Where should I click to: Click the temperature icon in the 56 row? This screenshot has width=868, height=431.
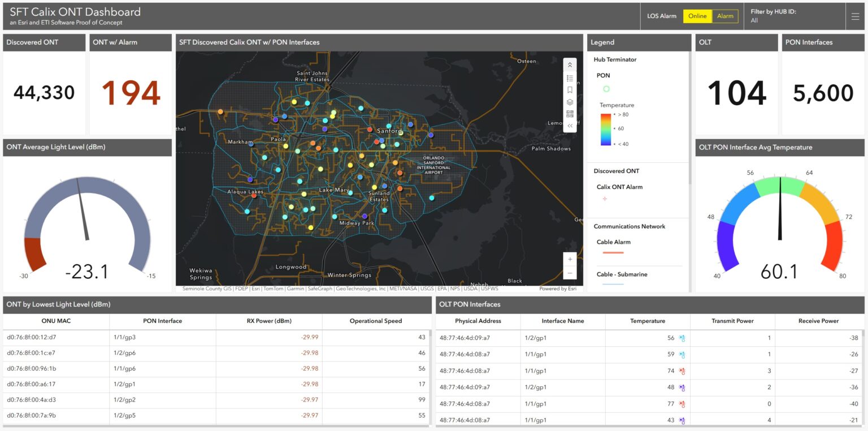click(x=682, y=338)
